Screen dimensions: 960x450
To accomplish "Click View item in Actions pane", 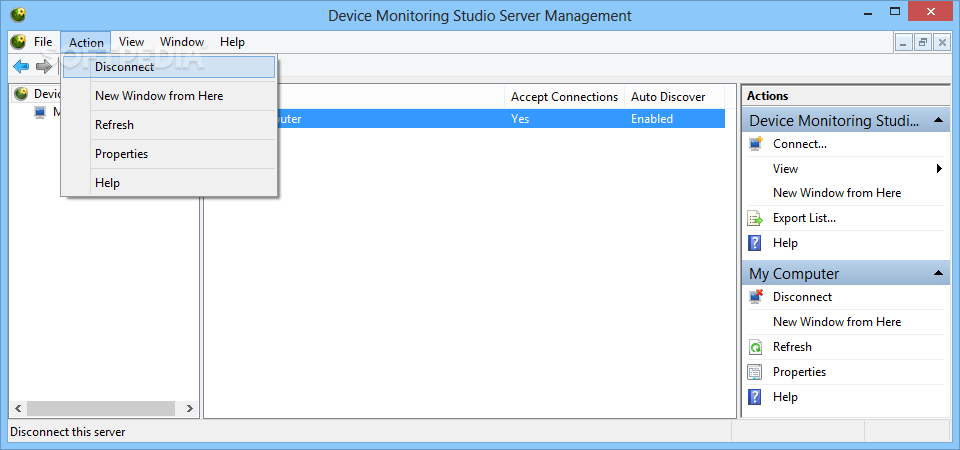I will pos(786,168).
